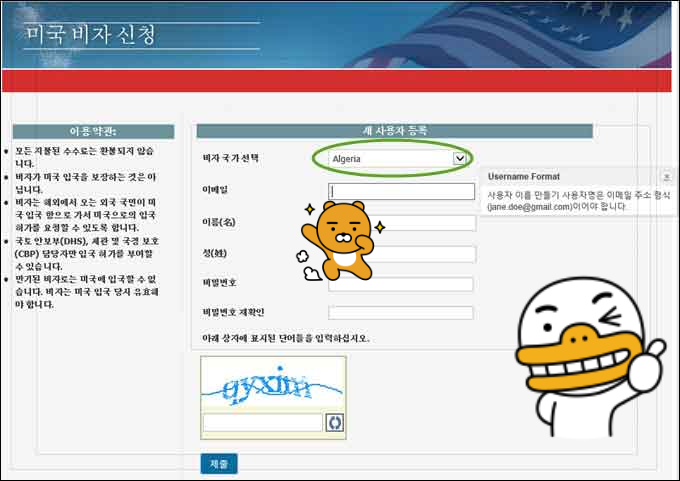Click the 비밀번호 재확인 label
Screen dimensions: 680x481
[x=233, y=312]
